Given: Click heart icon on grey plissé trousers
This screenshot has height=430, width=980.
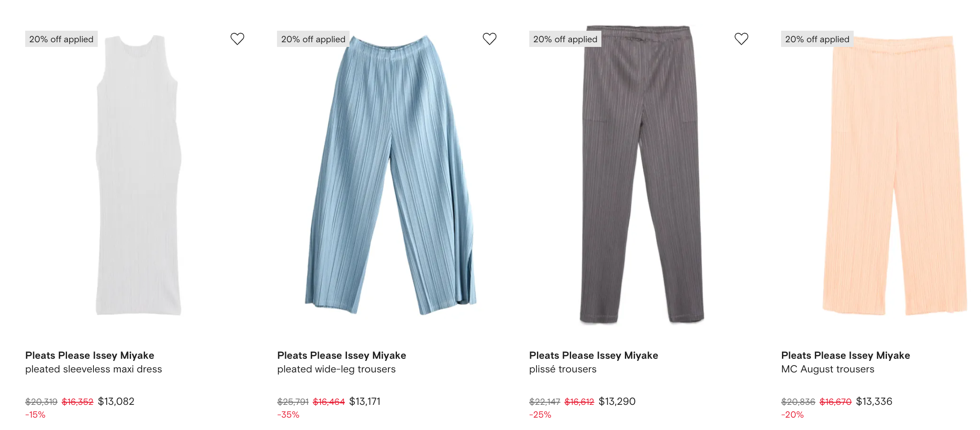Looking at the screenshot, I should pos(741,39).
